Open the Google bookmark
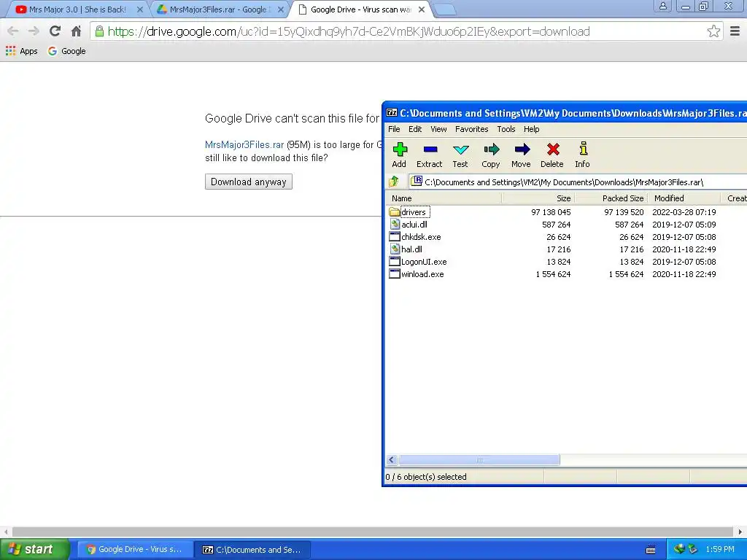The height and width of the screenshot is (560, 747). (x=66, y=51)
